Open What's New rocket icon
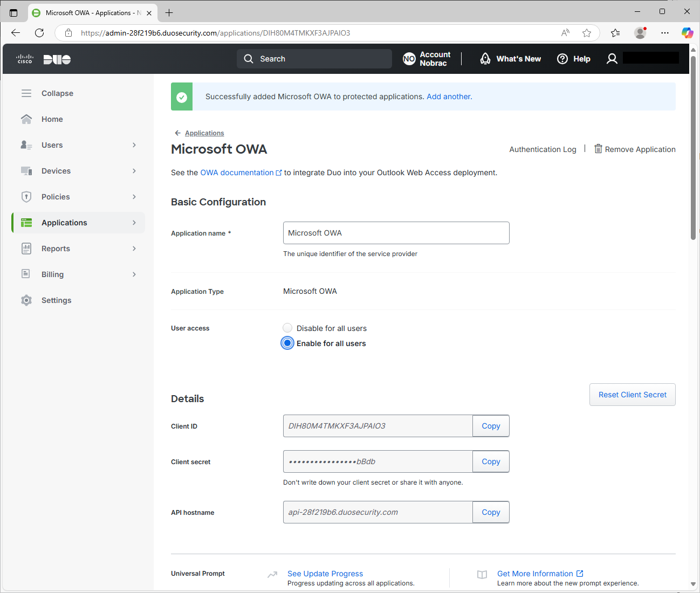 [x=485, y=59]
